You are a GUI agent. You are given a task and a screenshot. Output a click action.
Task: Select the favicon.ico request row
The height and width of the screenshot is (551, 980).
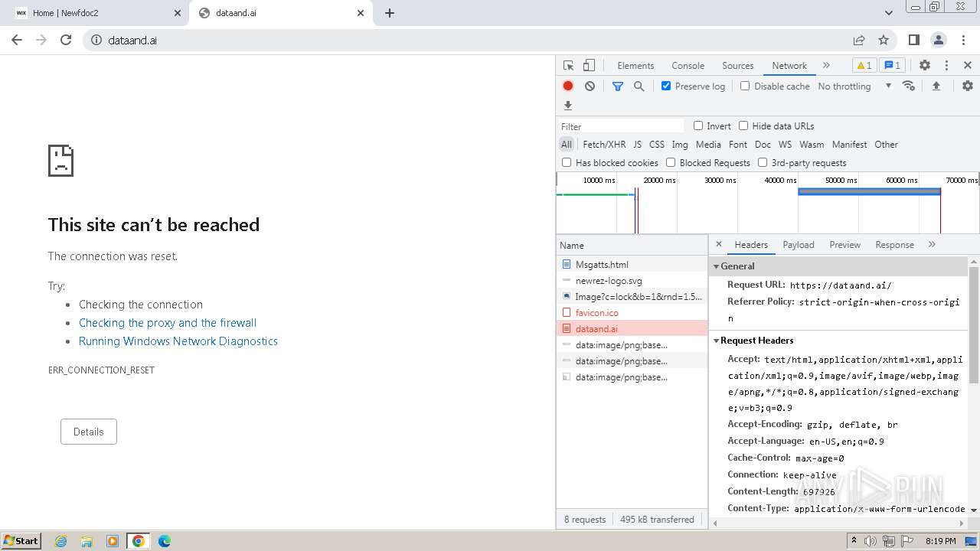[632, 312]
